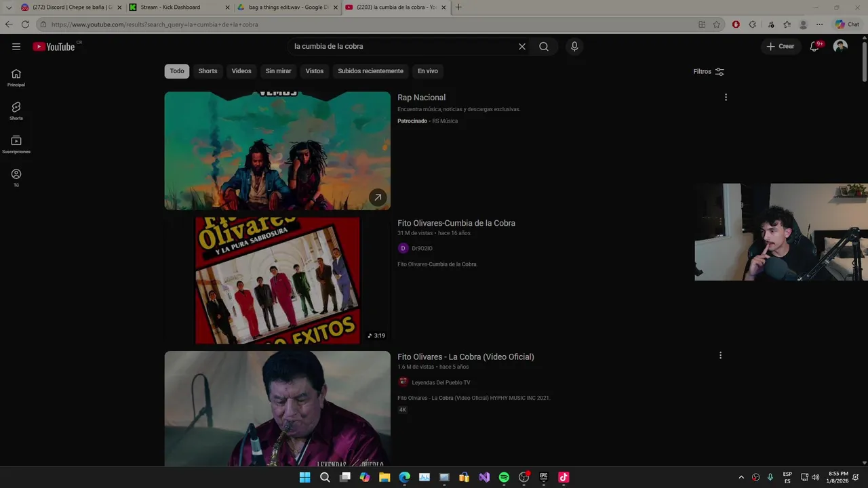Open Windows taskbar search
This screenshot has height=488, width=868.
tap(325, 477)
